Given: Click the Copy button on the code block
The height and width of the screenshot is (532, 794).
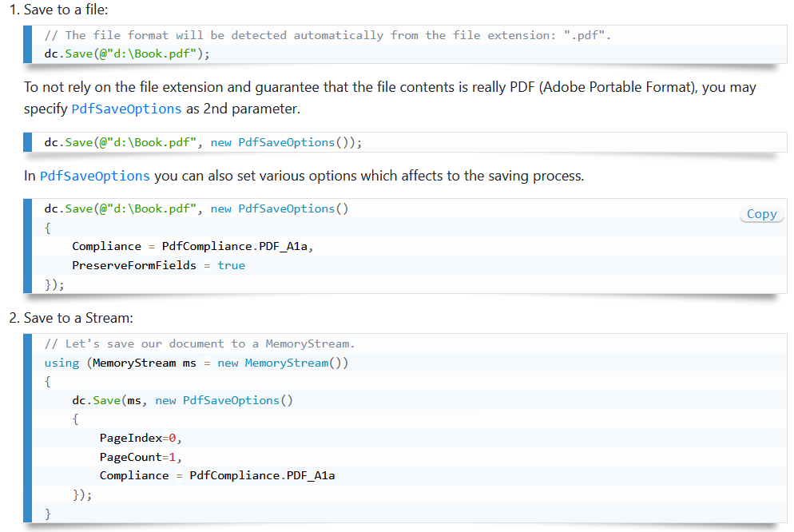Looking at the screenshot, I should point(761,214).
